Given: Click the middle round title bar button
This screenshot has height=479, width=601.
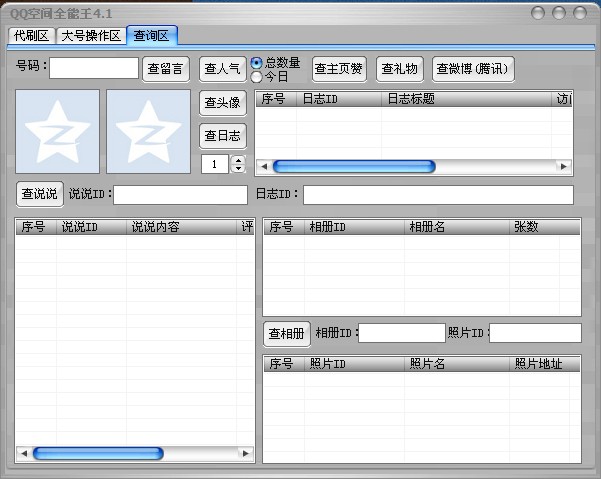Looking at the screenshot, I should [x=559, y=13].
